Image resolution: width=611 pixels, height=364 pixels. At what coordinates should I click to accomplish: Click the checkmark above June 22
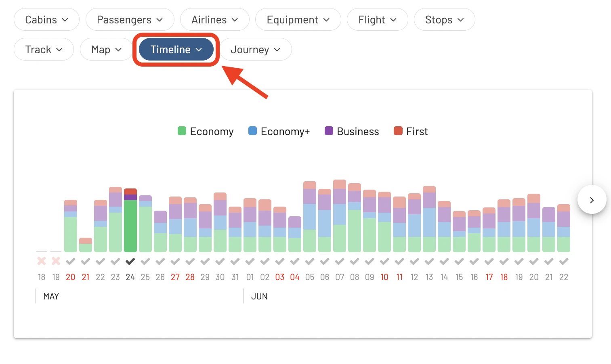(564, 261)
